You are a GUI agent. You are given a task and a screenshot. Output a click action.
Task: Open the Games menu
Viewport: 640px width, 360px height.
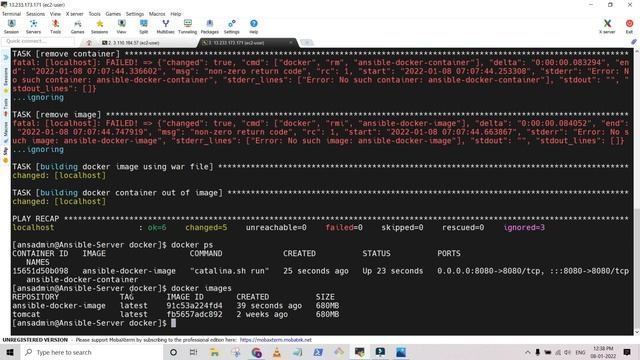click(x=113, y=14)
